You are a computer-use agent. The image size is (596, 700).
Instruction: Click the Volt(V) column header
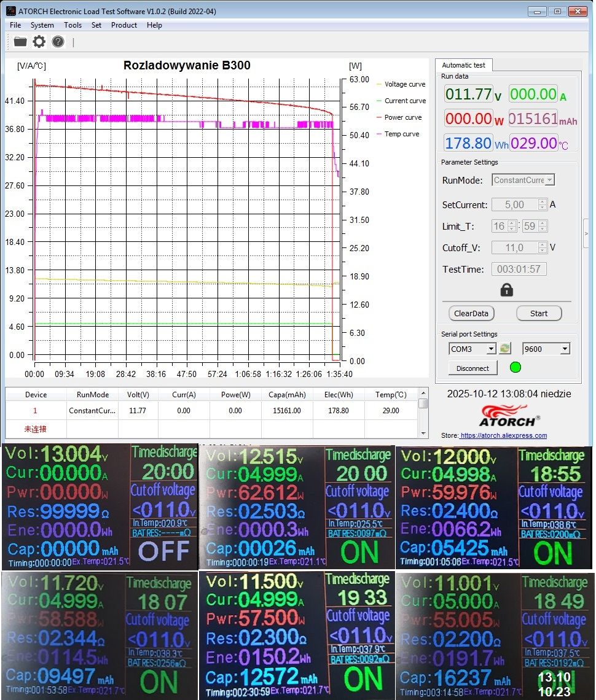click(138, 395)
